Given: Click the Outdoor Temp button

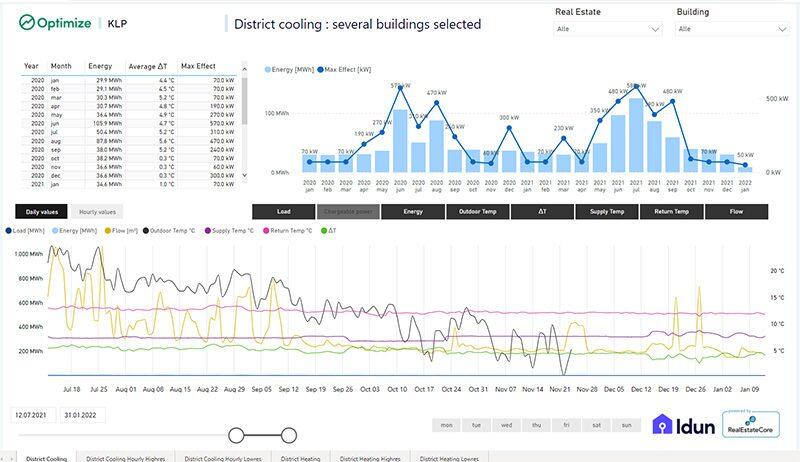Looking at the screenshot, I should pyautogui.click(x=478, y=212).
